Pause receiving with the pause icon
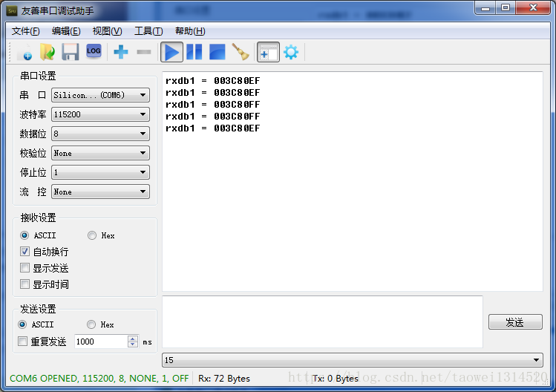This screenshot has height=392, width=556. pyautogui.click(x=194, y=52)
